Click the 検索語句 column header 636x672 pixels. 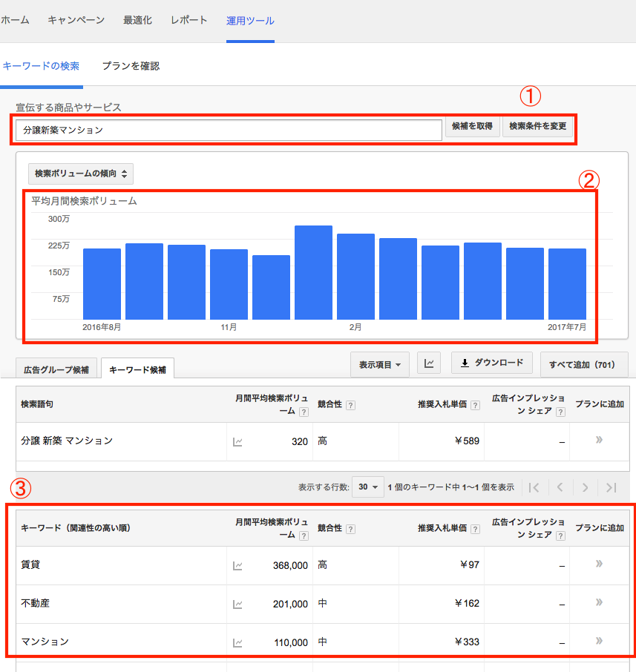[x=37, y=404]
